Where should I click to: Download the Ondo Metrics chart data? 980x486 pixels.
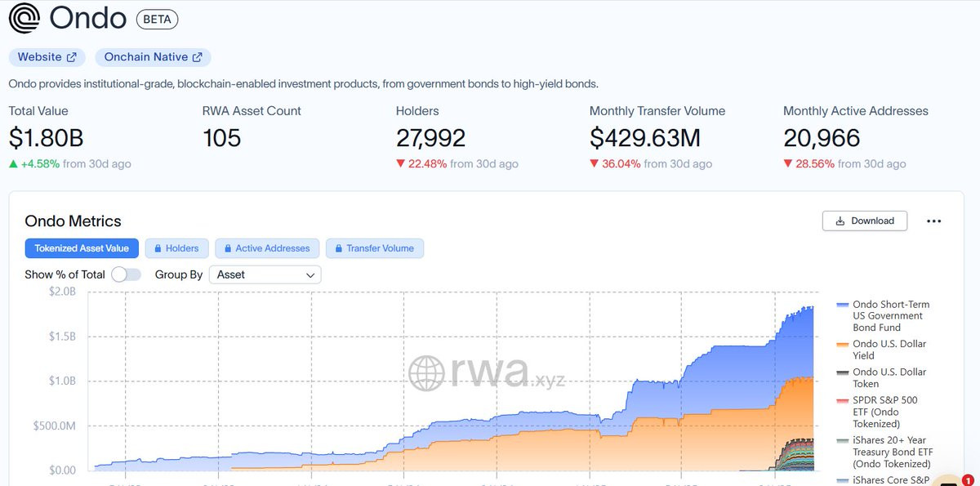pos(865,221)
